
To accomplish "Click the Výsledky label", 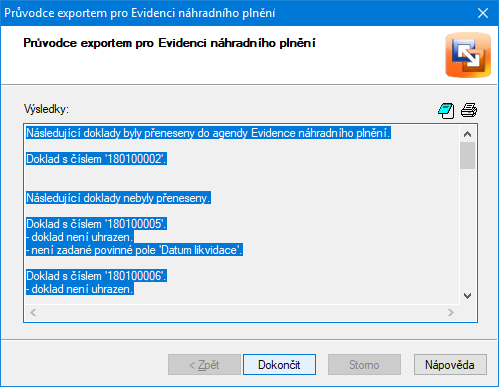I will (x=46, y=109).
